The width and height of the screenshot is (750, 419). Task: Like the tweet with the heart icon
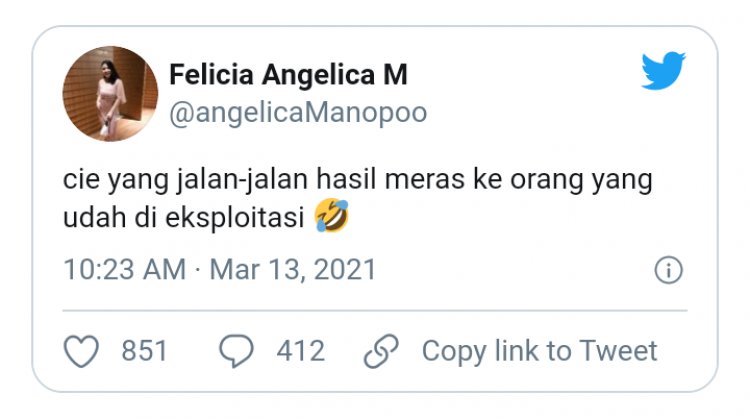point(81,351)
